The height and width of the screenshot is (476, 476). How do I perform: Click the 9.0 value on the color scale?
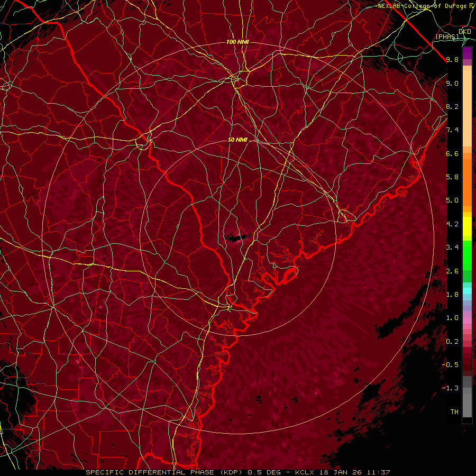click(452, 84)
